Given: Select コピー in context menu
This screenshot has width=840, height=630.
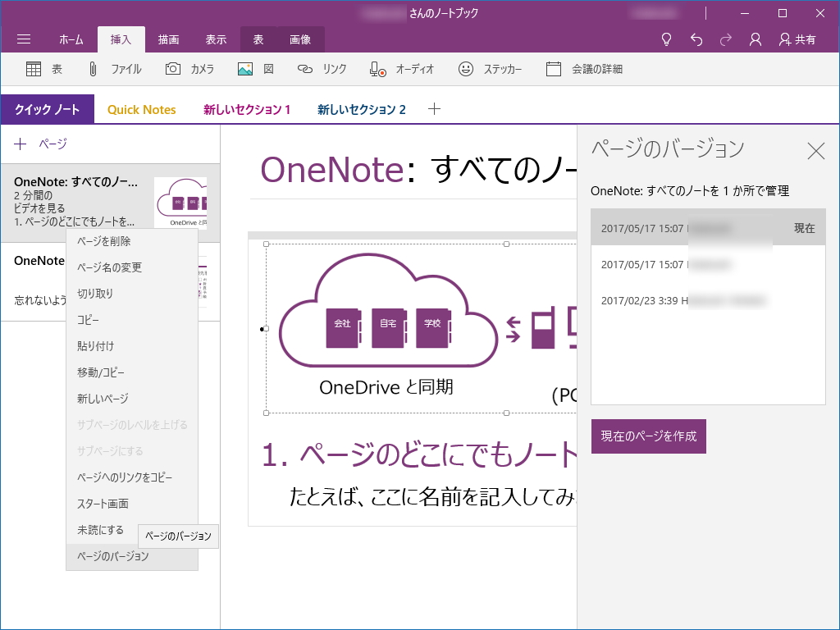Looking at the screenshot, I should [132, 320].
